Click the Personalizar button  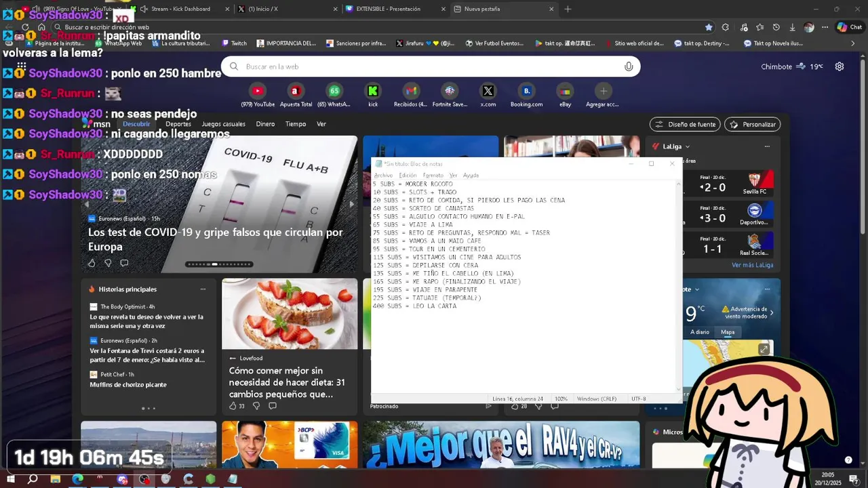(x=753, y=124)
